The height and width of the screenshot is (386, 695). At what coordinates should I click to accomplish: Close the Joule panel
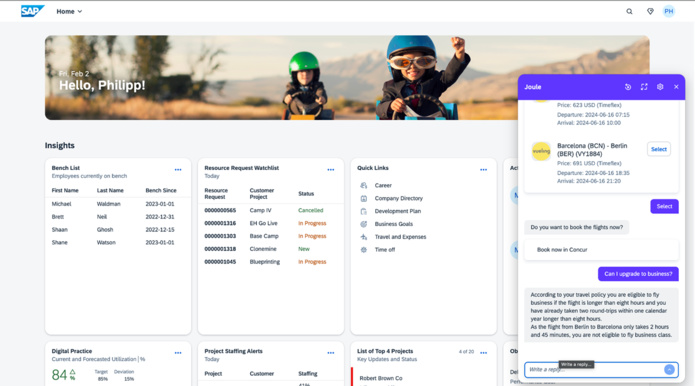point(676,87)
